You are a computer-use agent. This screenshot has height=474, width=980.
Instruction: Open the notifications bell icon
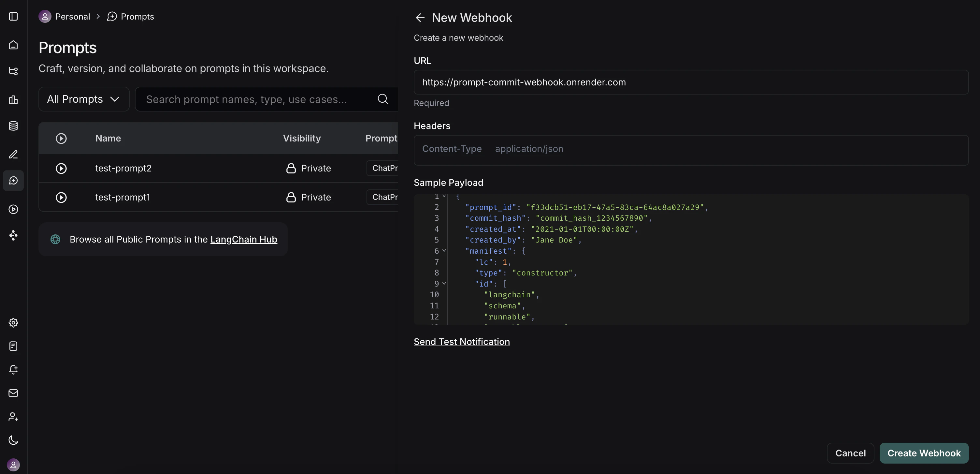click(14, 370)
